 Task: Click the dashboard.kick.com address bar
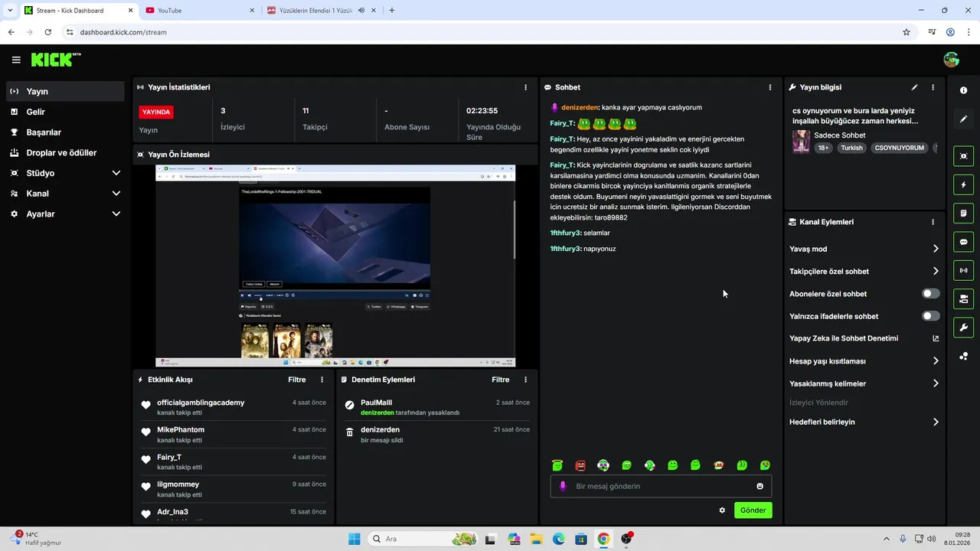click(482, 32)
